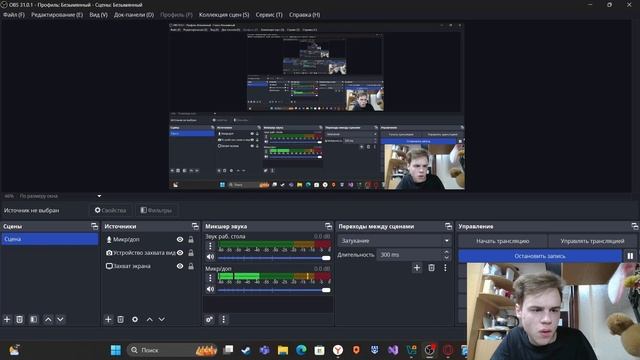Viewport: 640px width, 360px height.
Task: Open scene filters icon in Сцены panel
Action: 33,319
